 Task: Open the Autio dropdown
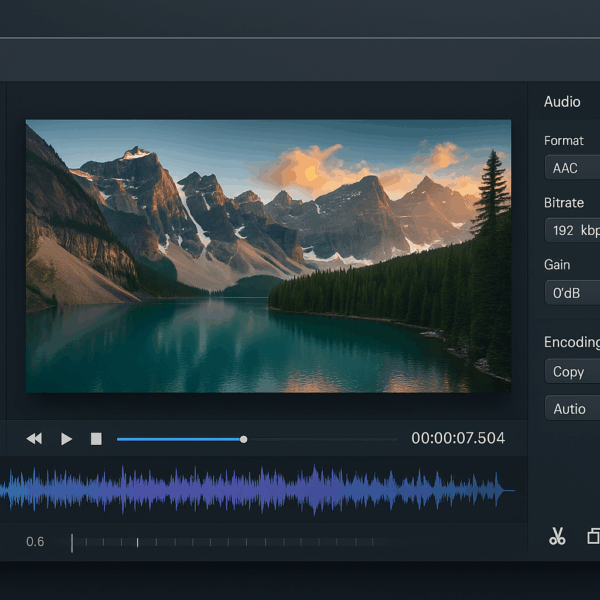pos(572,408)
